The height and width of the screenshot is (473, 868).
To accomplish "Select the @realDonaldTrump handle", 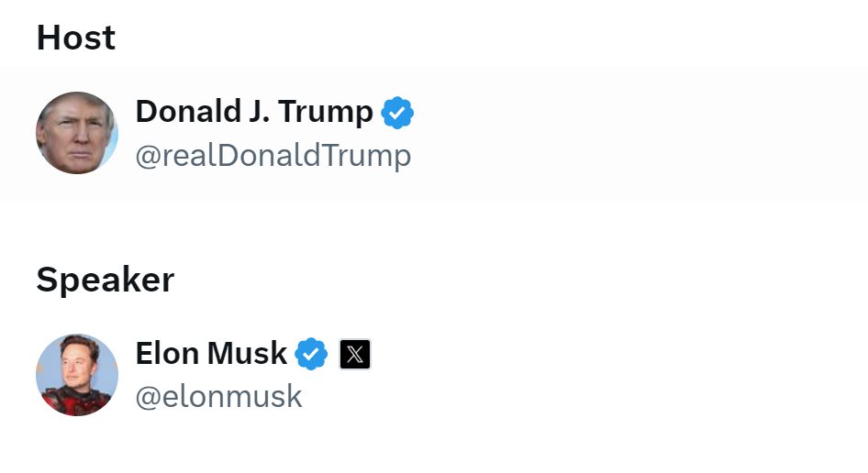I will [273, 156].
